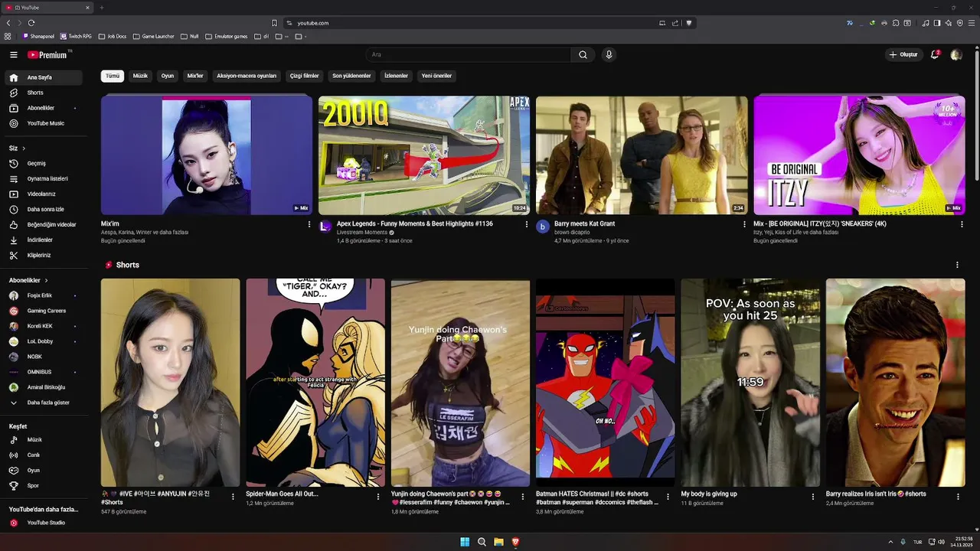This screenshot has width=980, height=551.
Task: Open the notifications bell
Action: tap(935, 55)
